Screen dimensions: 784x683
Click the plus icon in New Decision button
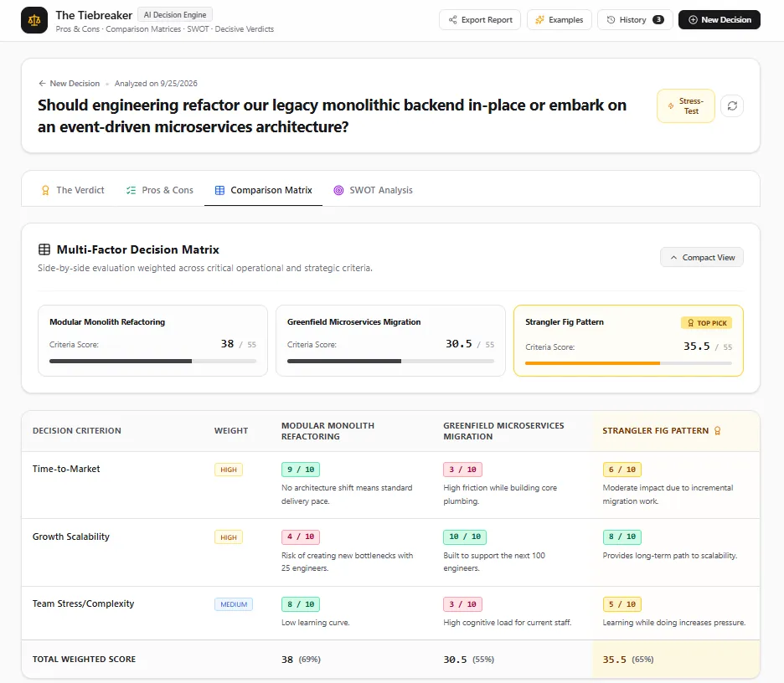click(x=693, y=20)
